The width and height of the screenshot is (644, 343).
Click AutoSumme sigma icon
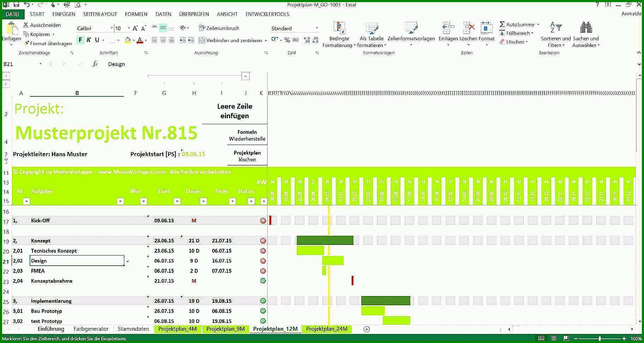tap(502, 24)
